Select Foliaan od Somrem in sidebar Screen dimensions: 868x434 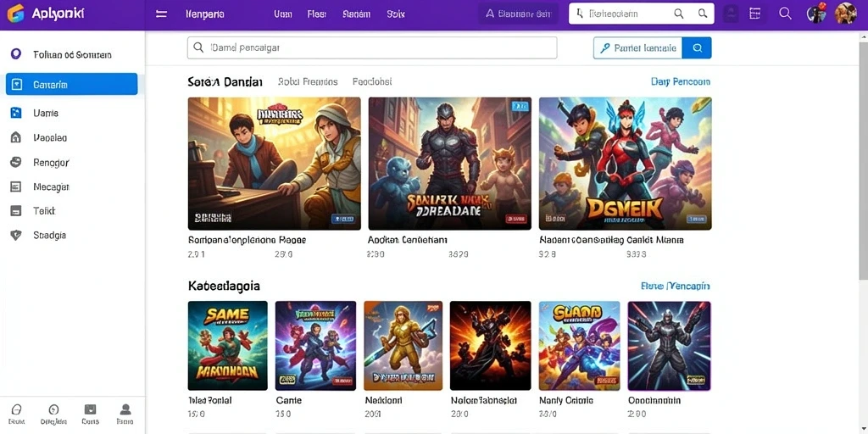tap(72, 54)
